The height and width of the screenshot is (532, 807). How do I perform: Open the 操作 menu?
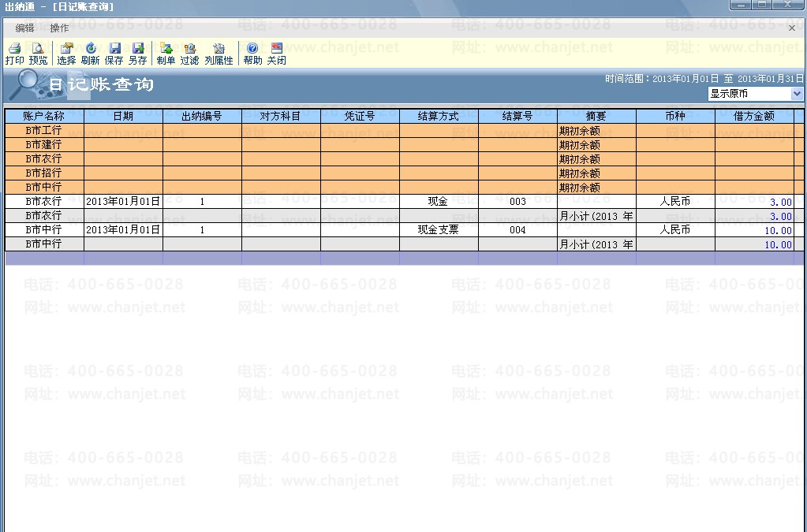click(x=59, y=28)
